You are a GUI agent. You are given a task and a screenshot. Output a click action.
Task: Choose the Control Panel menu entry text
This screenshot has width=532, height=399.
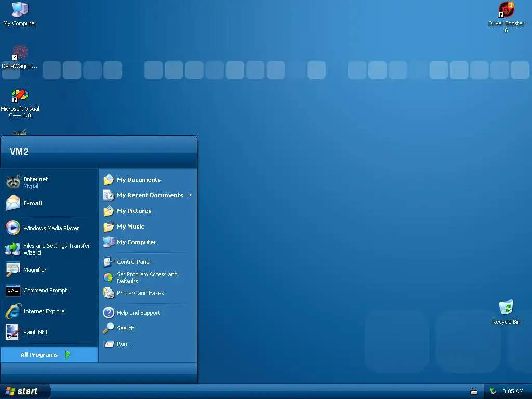click(x=134, y=262)
